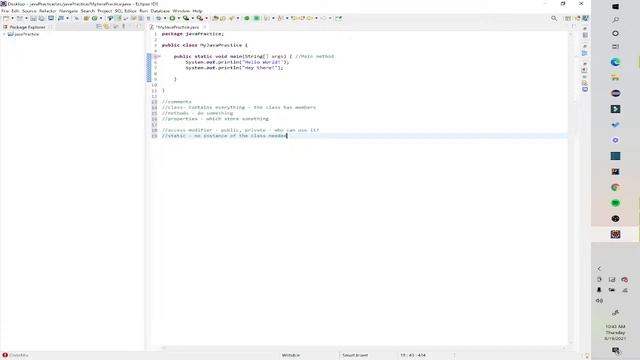Viewport: 640px width, 360px height.
Task: Select the MyJavaPractice.java editor tab
Action: (177, 27)
